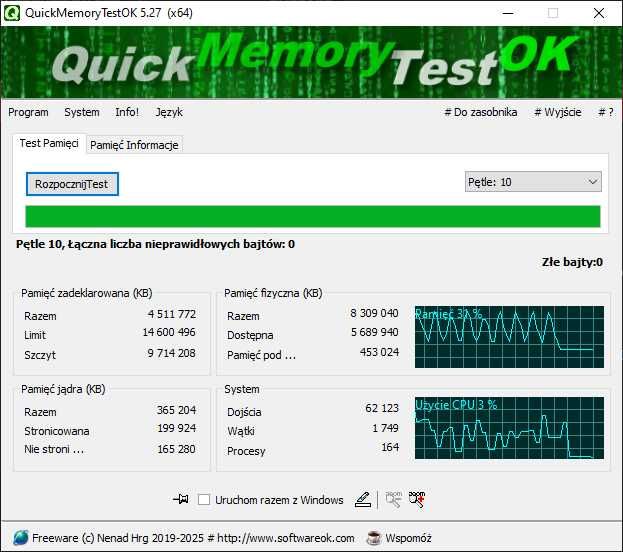Click the QuickMemoryTestOK title bar app icon
This screenshot has width=623, height=552.
[x=11, y=13]
